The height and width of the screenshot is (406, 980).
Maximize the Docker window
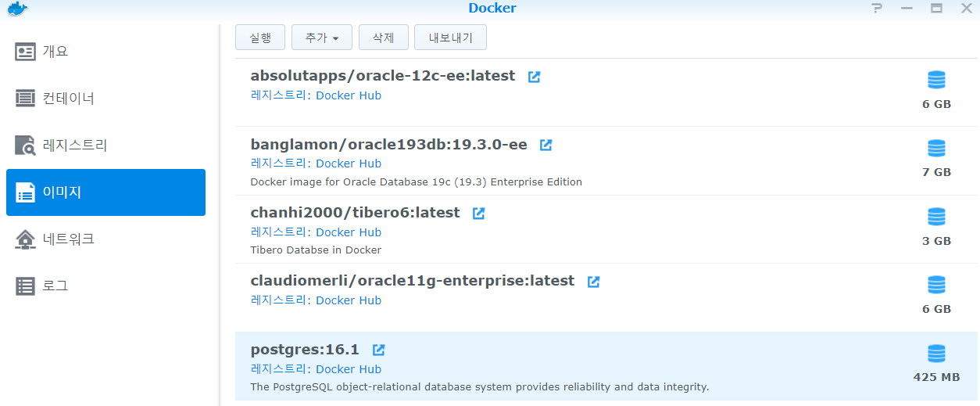(936, 9)
